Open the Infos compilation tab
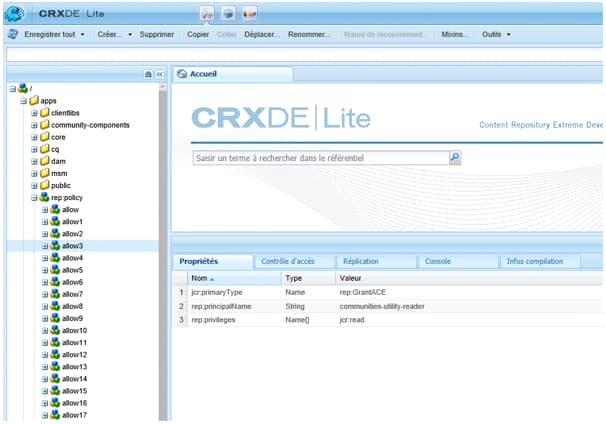This screenshot has height=424, width=606. coord(540,261)
